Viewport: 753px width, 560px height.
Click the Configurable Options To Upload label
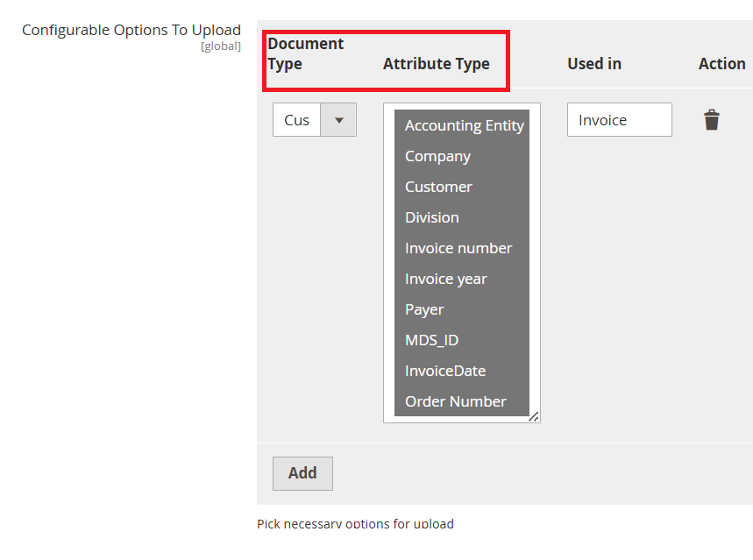click(131, 30)
